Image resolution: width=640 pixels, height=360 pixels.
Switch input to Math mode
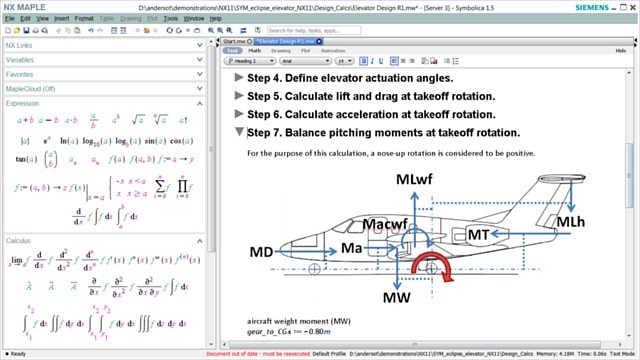coord(254,51)
